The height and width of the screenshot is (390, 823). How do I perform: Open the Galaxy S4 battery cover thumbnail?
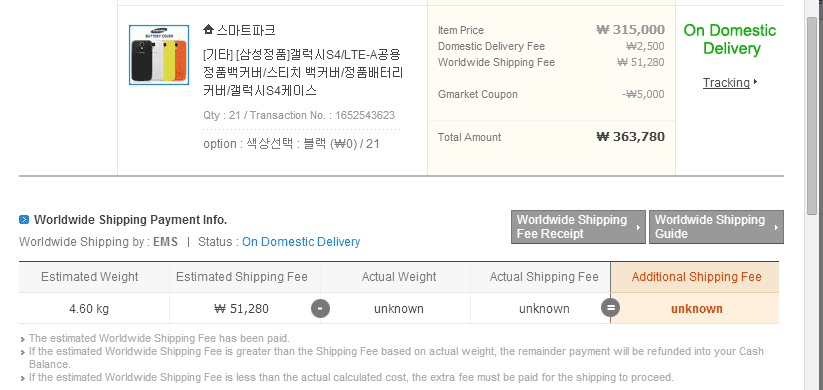click(x=159, y=55)
